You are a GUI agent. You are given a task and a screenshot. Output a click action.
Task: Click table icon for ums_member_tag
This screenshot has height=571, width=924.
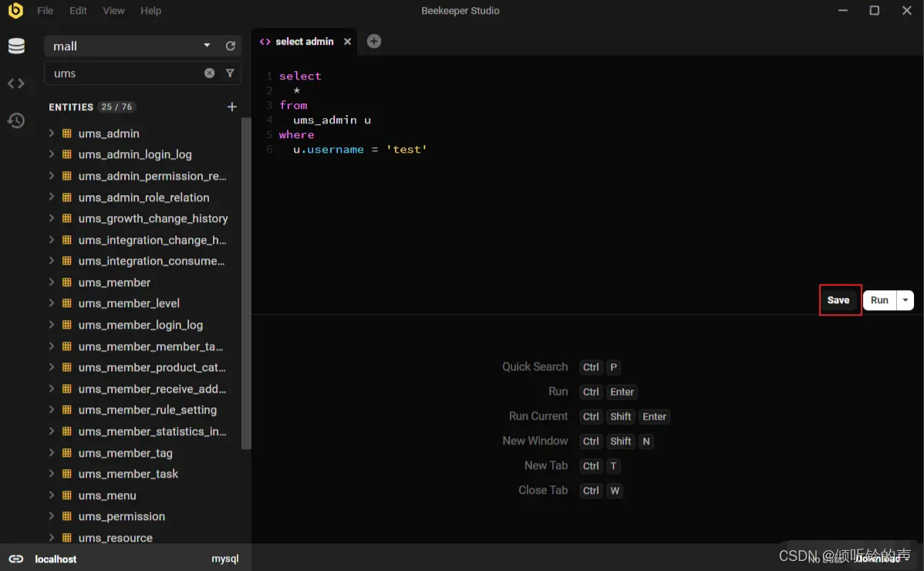pyautogui.click(x=66, y=453)
